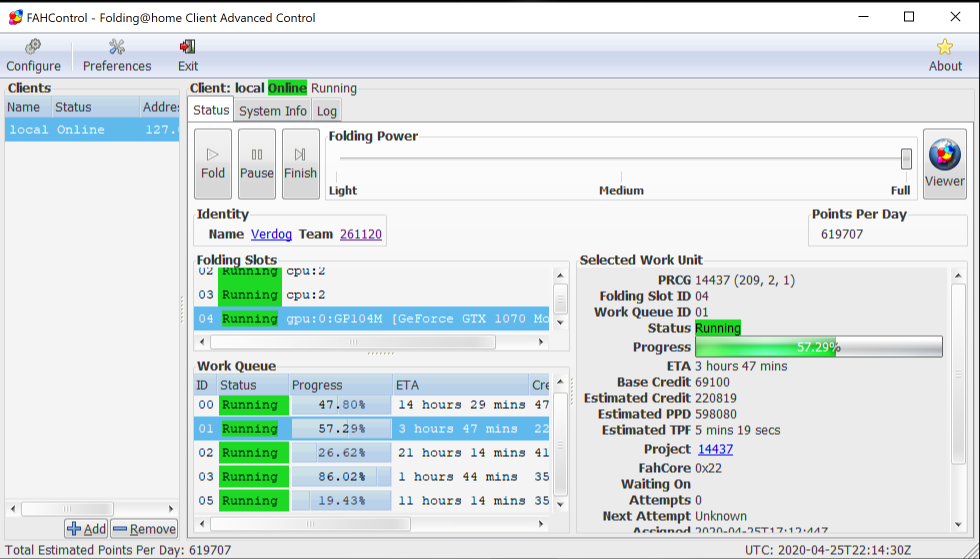Sort work queue by ID column
This screenshot has width=980, height=559.
click(x=205, y=384)
